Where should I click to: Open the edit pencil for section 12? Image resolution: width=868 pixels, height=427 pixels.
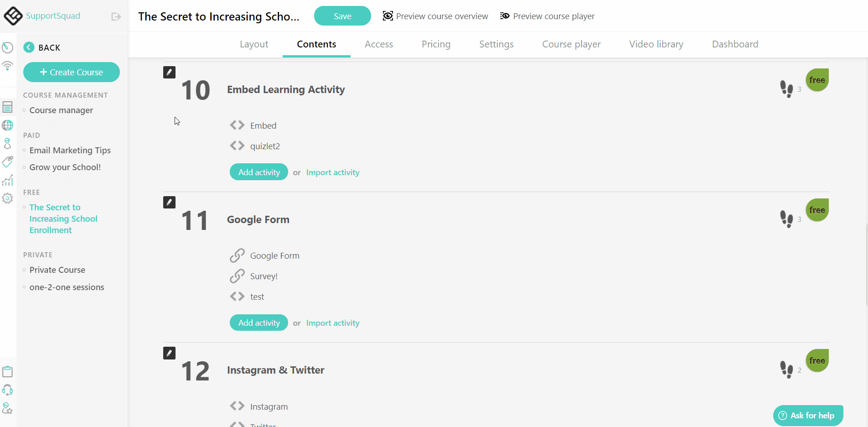coord(169,353)
